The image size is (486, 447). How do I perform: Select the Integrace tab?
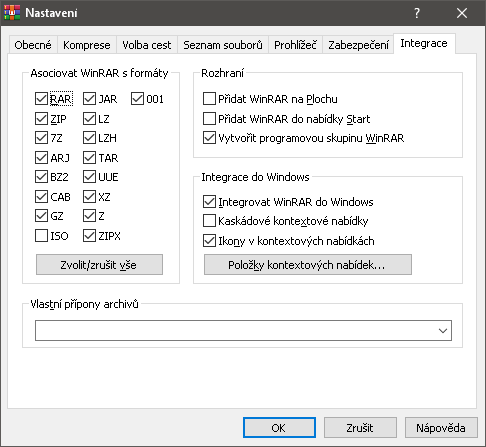(424, 43)
